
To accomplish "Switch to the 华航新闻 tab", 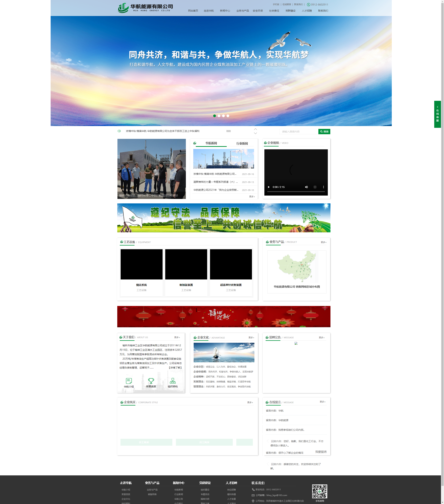I will point(211,143).
